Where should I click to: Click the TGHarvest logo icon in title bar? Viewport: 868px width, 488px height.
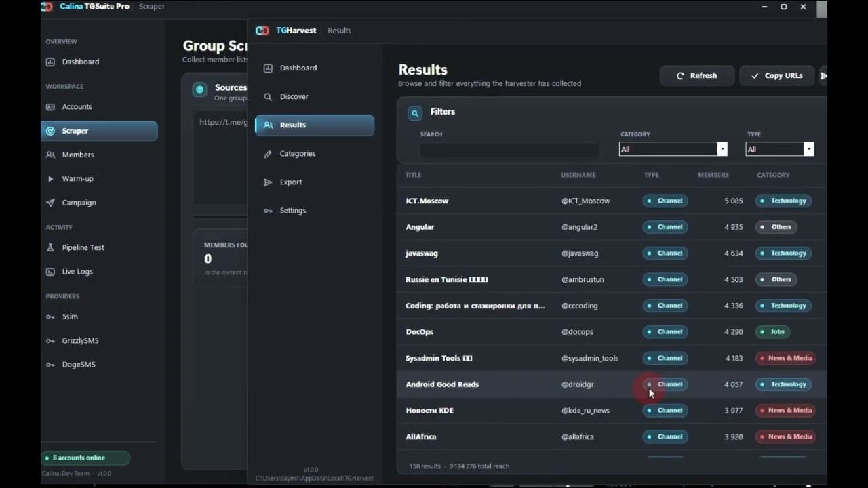point(262,30)
